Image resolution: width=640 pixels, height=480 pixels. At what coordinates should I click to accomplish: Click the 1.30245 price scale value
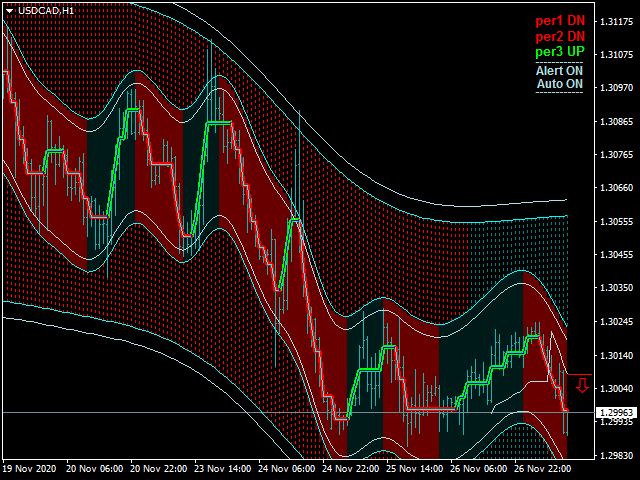pyautogui.click(x=616, y=322)
